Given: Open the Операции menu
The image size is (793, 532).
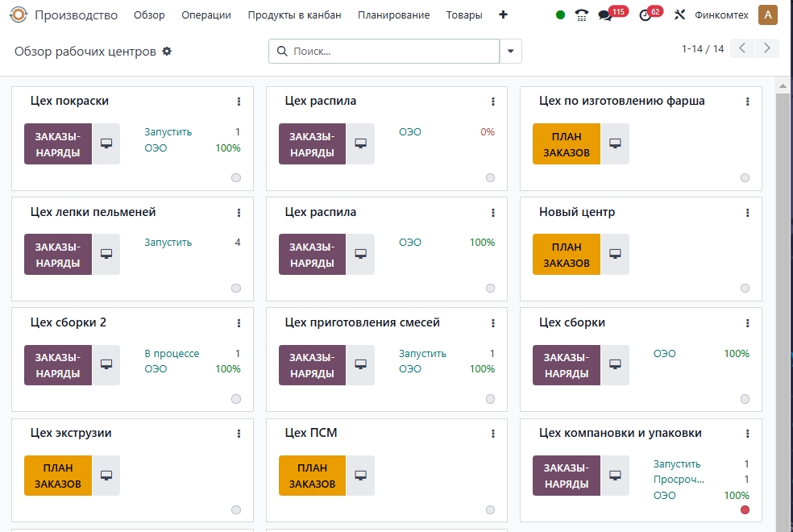Looking at the screenshot, I should pos(206,15).
